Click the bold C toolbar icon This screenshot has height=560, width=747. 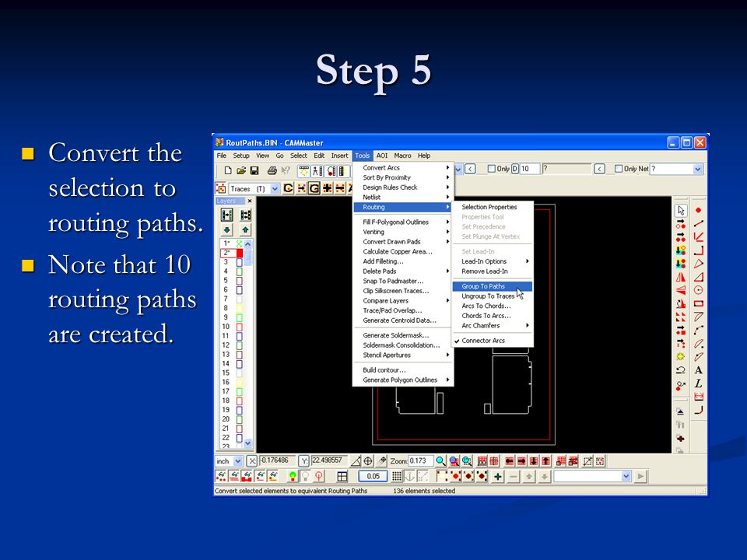288,188
